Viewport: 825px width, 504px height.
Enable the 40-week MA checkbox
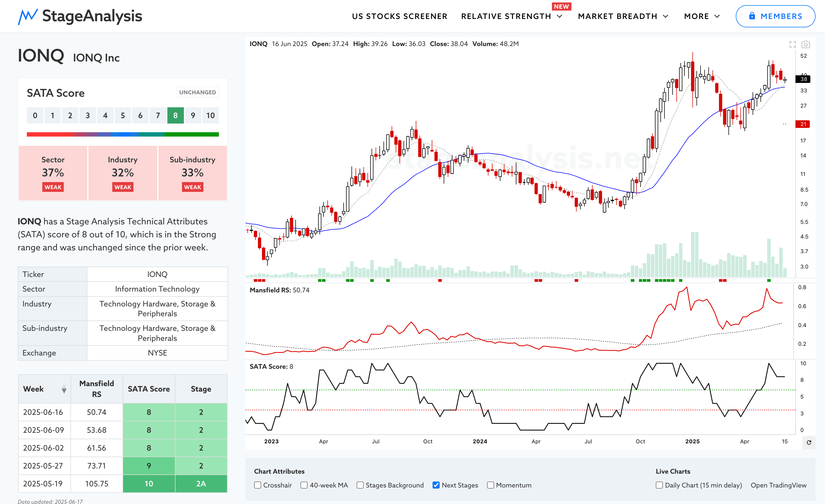pyautogui.click(x=304, y=485)
